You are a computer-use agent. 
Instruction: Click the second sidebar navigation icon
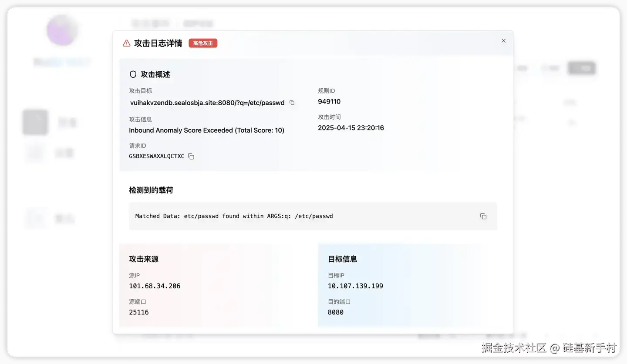point(35,153)
